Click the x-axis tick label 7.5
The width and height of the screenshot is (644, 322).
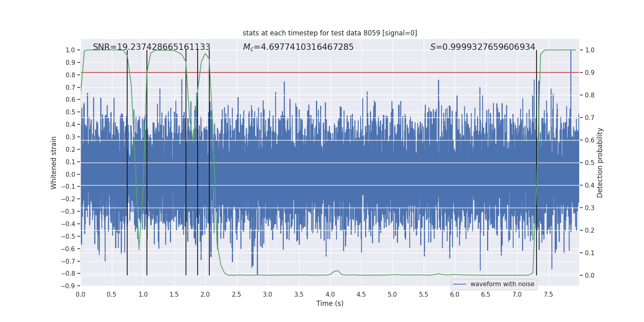point(548,295)
